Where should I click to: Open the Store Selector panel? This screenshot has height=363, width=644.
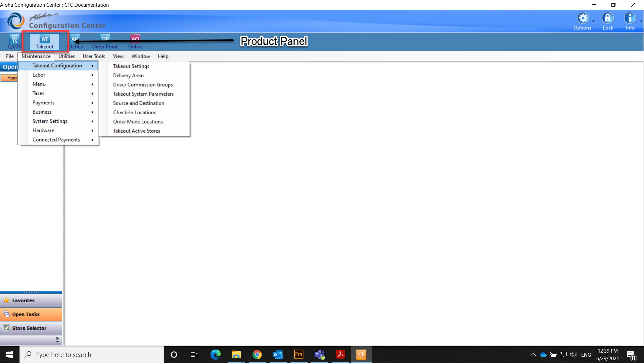(x=31, y=328)
